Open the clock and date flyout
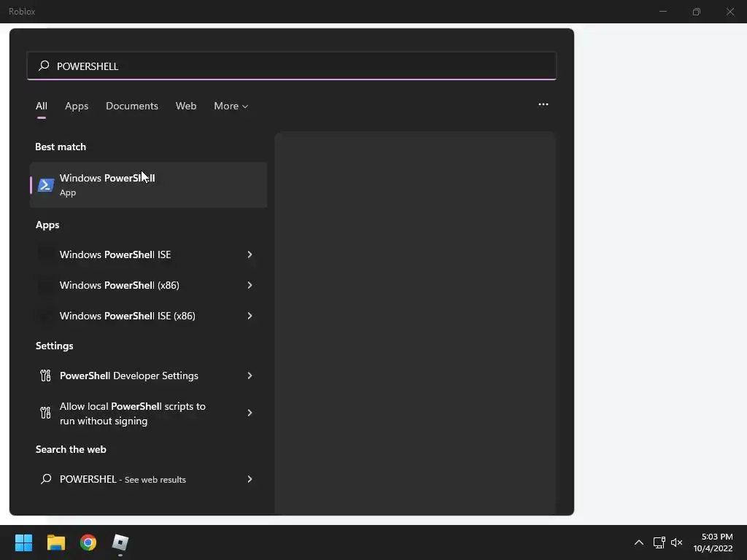Viewport: 747px width, 560px height. coord(713,542)
